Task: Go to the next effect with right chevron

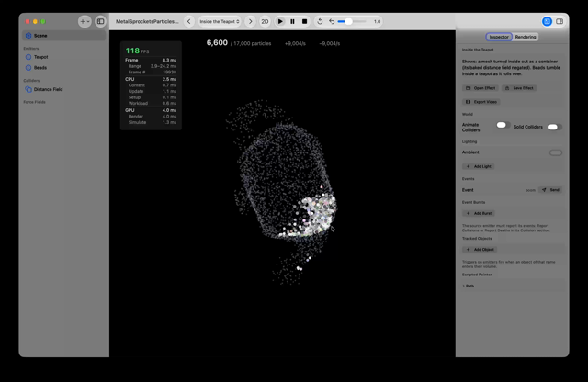Action: click(251, 21)
